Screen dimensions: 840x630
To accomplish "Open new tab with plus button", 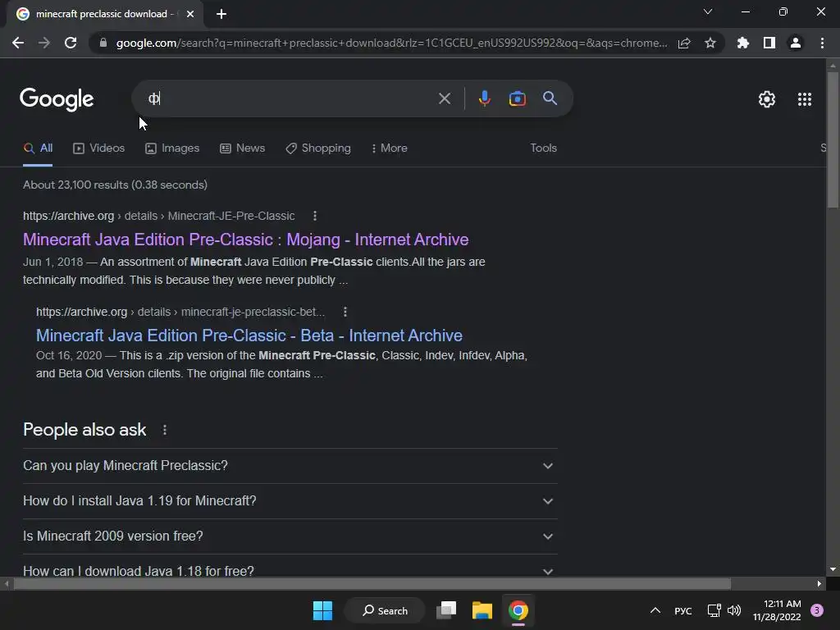I will (x=221, y=14).
